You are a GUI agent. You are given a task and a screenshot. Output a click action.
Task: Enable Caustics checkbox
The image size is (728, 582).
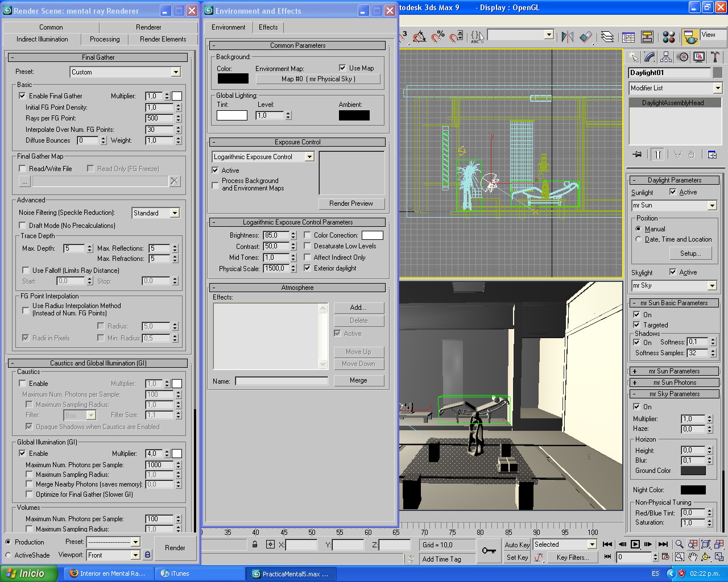click(22, 384)
